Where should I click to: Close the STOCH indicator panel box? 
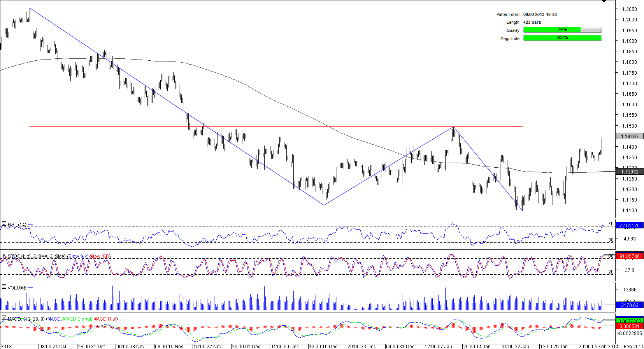[4, 256]
